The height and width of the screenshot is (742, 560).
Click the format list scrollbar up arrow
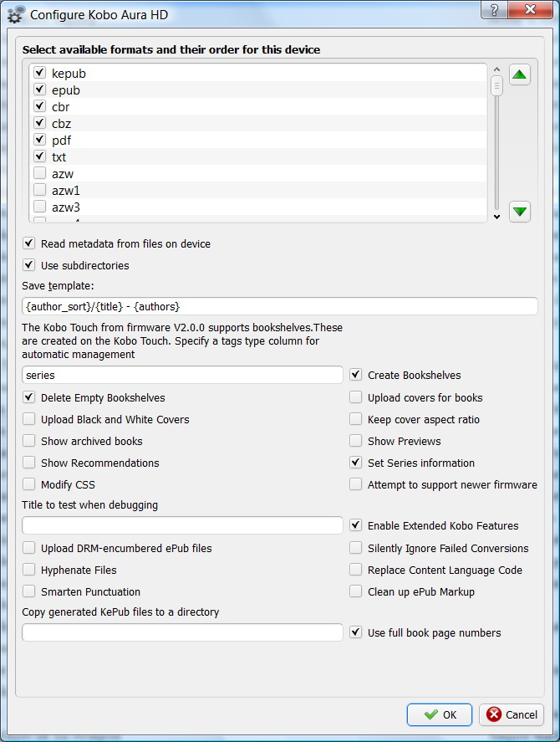(x=496, y=69)
